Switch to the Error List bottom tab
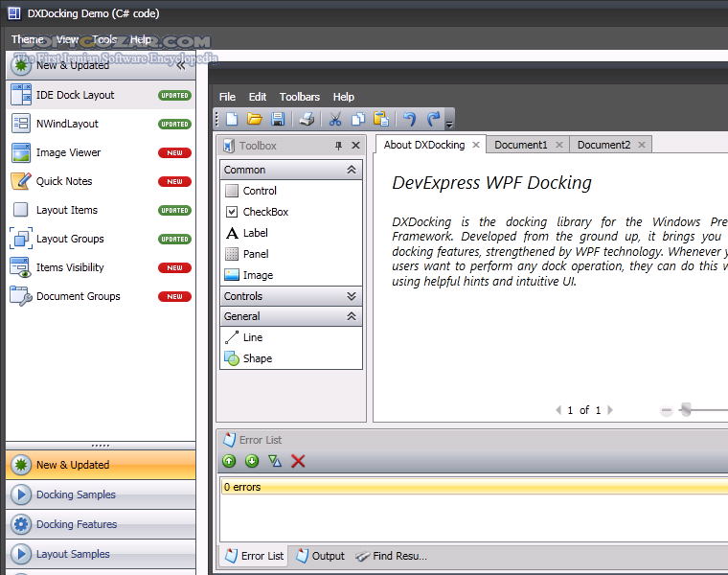 tap(255, 556)
